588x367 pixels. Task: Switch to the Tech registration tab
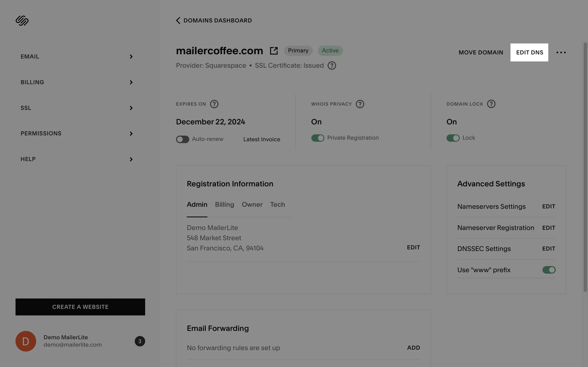click(277, 205)
